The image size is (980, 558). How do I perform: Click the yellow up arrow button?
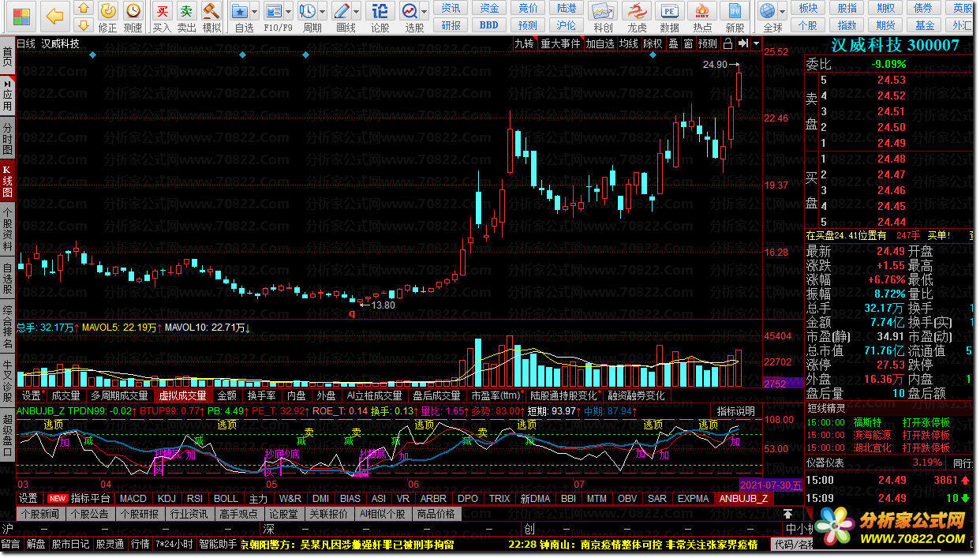click(x=84, y=9)
